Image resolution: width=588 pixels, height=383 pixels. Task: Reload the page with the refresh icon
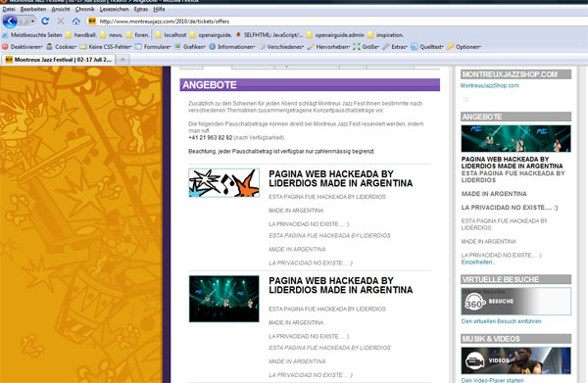[x=45, y=21]
